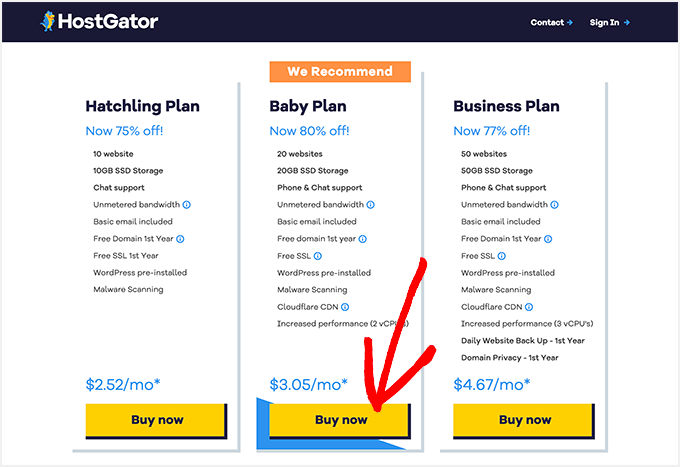Open the Sign In link
Screen dimensions: 680x467
pos(609,22)
